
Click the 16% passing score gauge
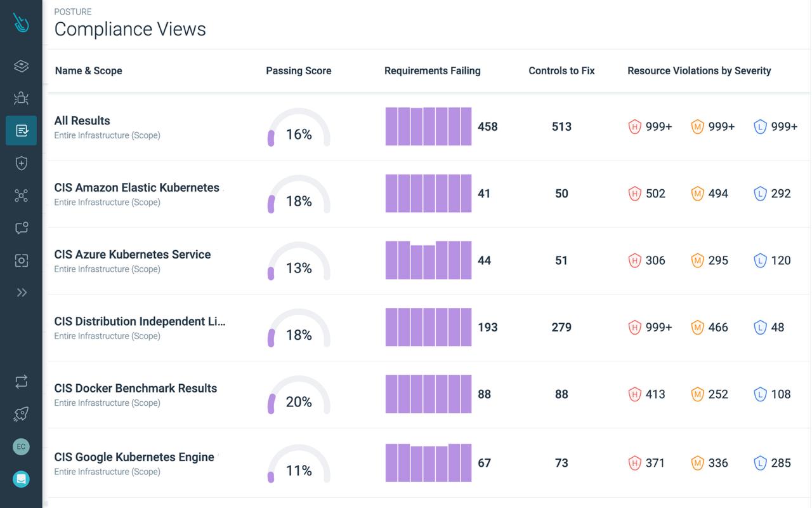[x=299, y=127]
